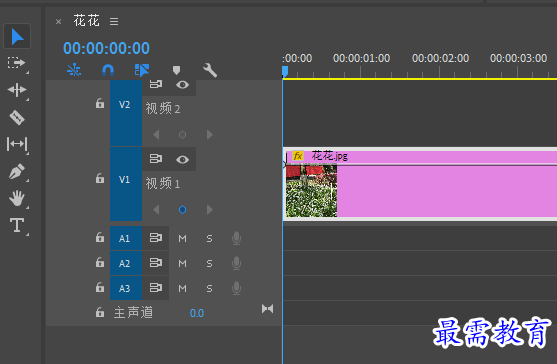557x364 pixels.
Task: Toggle V1 track lock
Action: 100,178
